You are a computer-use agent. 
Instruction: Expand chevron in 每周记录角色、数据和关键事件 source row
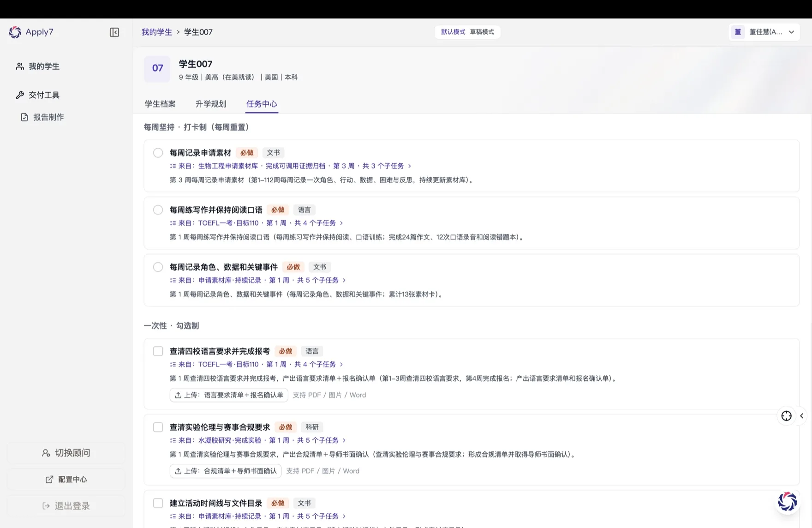click(x=344, y=281)
